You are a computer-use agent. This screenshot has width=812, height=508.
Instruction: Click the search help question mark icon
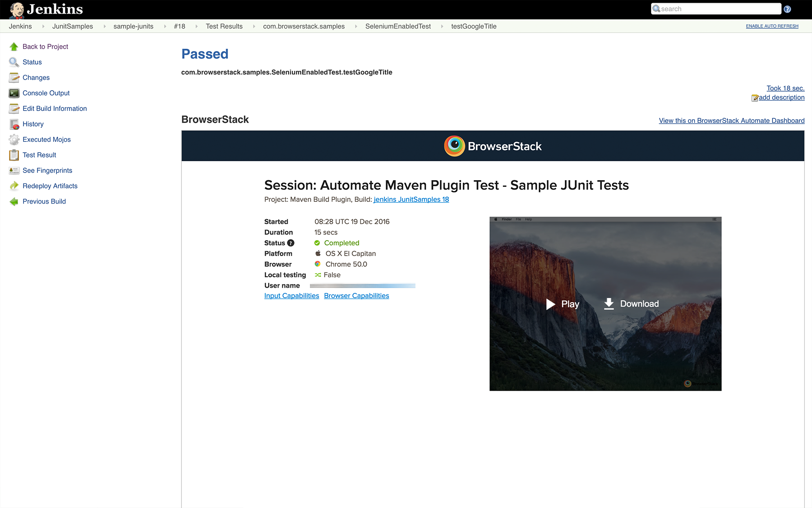pyautogui.click(x=787, y=9)
